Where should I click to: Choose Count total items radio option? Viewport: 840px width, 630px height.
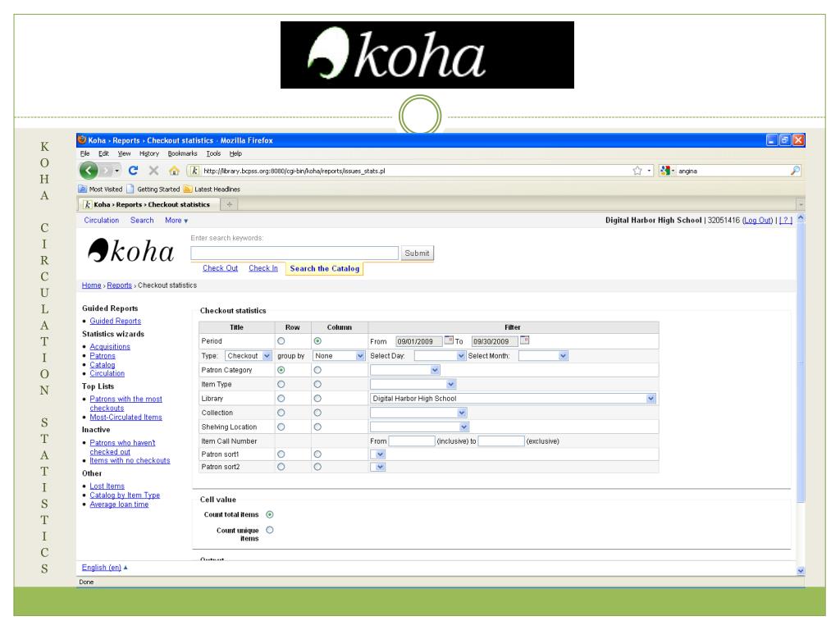pos(270,515)
